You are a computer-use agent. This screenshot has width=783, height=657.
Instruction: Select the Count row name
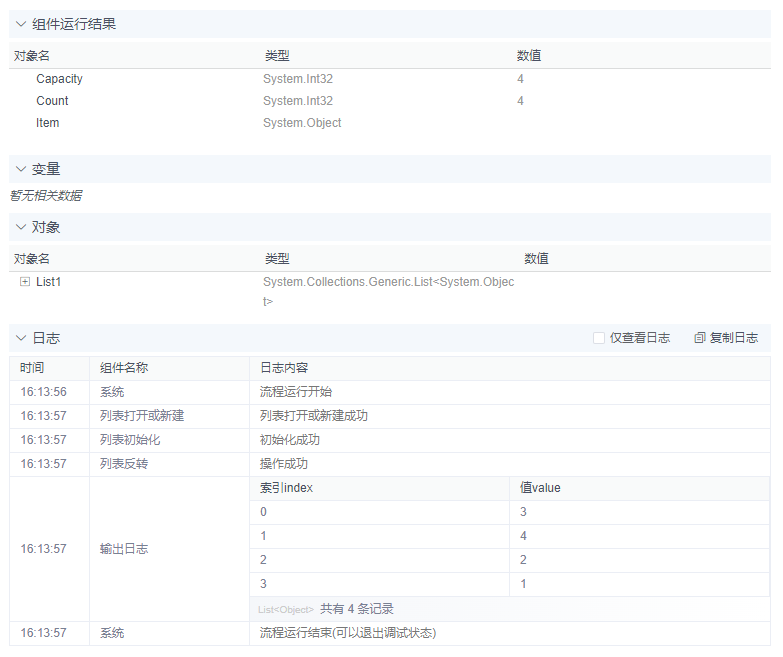click(x=52, y=101)
